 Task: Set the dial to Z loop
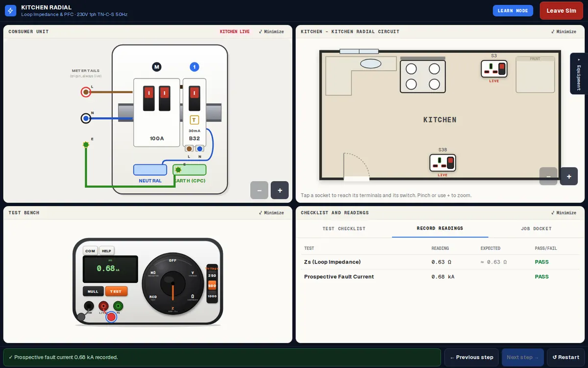coord(172,309)
